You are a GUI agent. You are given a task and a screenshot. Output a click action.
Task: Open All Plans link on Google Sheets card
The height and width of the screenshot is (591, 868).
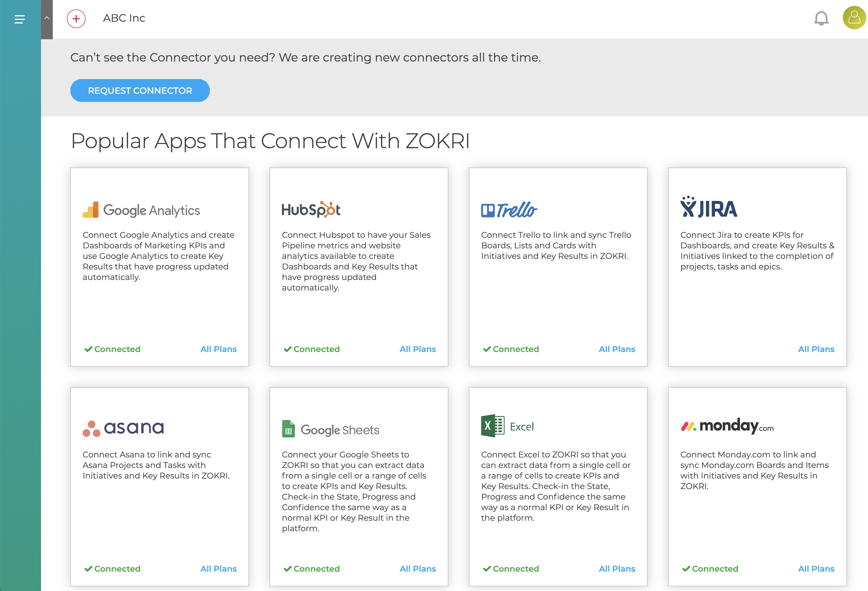[x=418, y=569]
